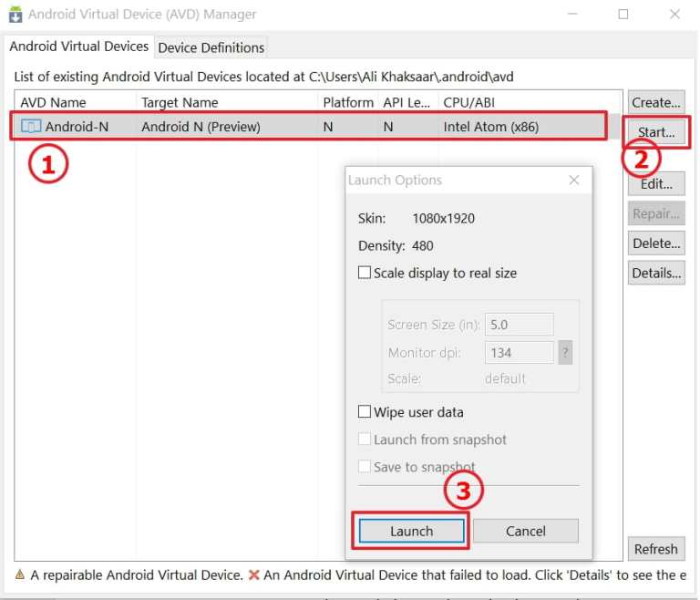Viewport: 700px width, 600px height.
Task: Maximize the AVD Manager window
Action: coord(623,15)
